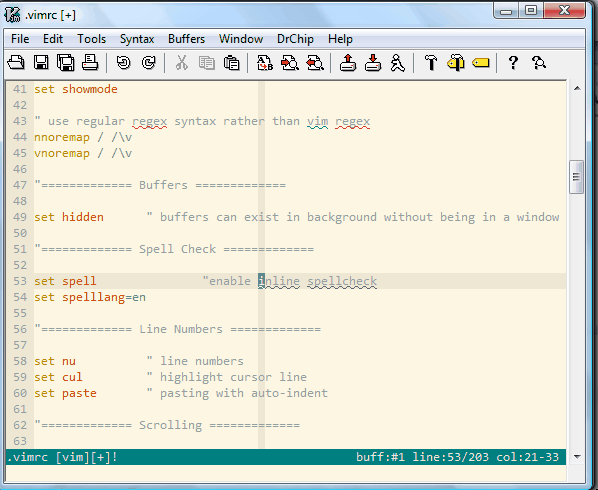
Task: Click the vertical scrollbar thumb
Action: click(576, 177)
